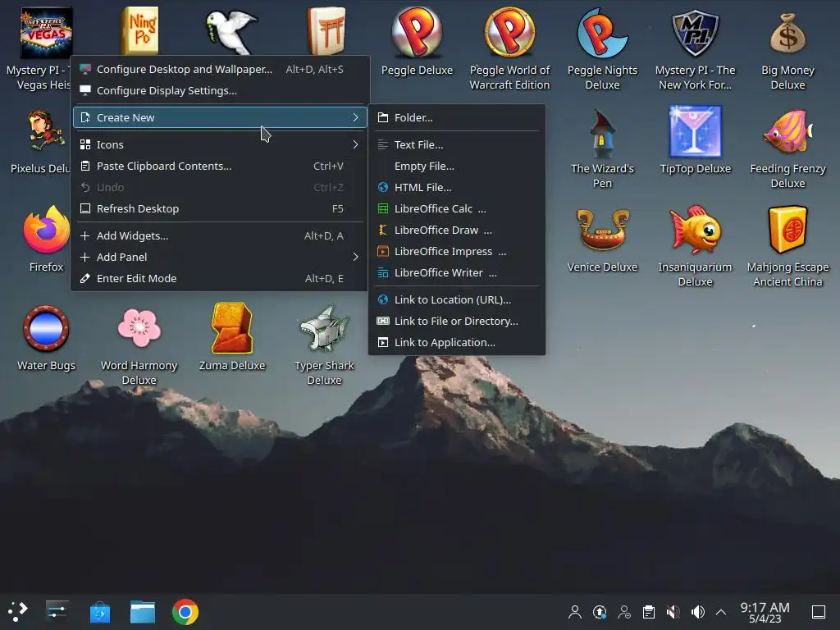Select The Wizard's Pen icon
The width and height of the screenshot is (840, 630).
pos(602,132)
